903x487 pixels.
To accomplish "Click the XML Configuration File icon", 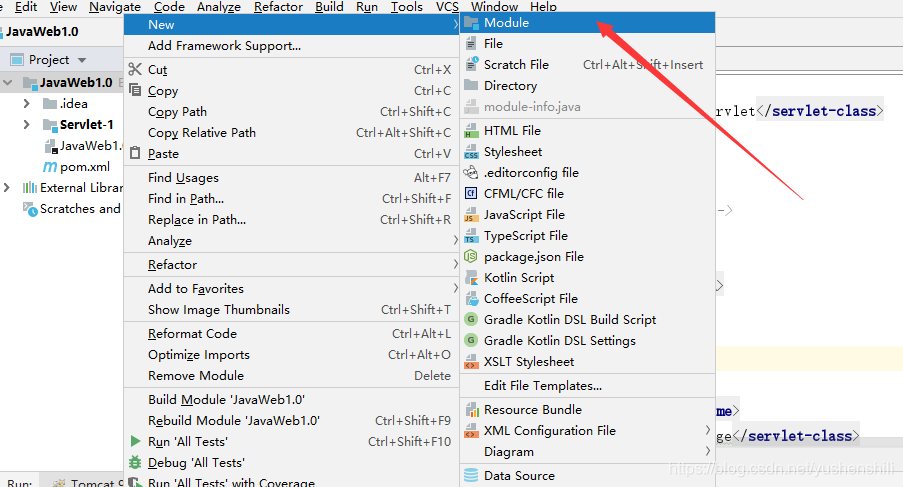I will [471, 431].
